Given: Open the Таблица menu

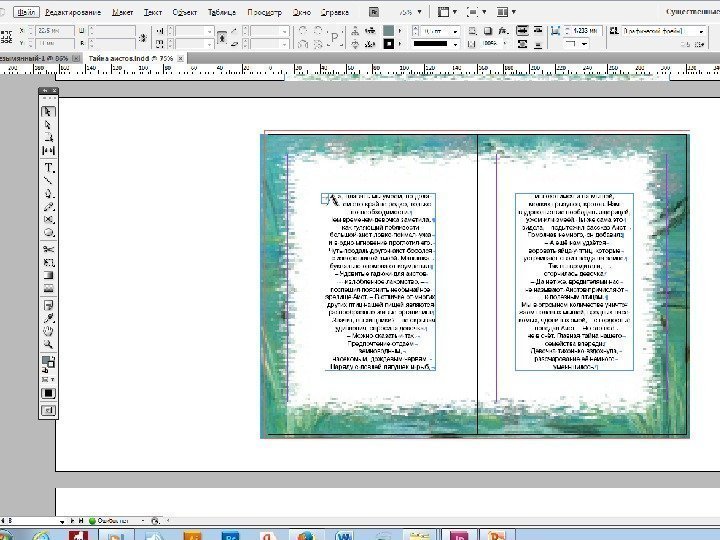Looking at the screenshot, I should coord(222,12).
